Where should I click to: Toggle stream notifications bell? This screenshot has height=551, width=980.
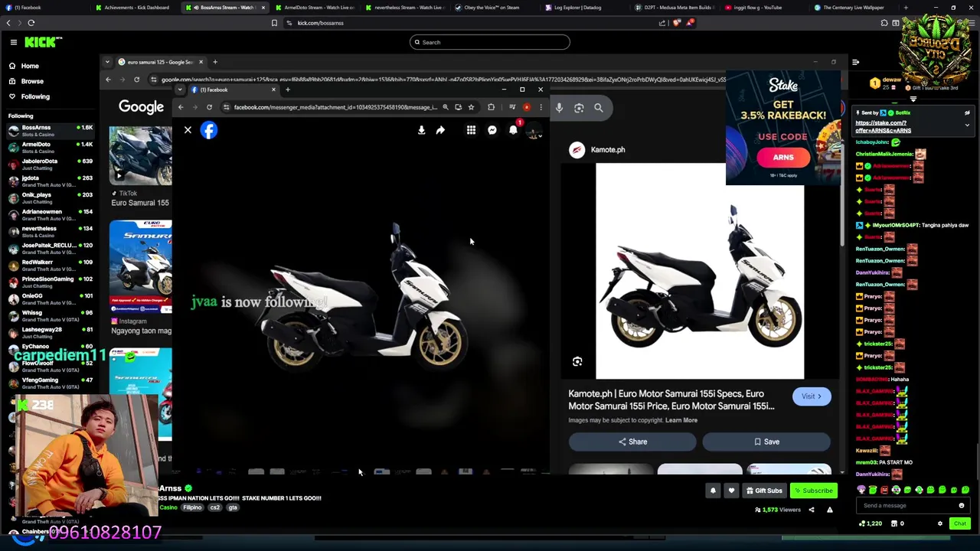[x=713, y=491]
